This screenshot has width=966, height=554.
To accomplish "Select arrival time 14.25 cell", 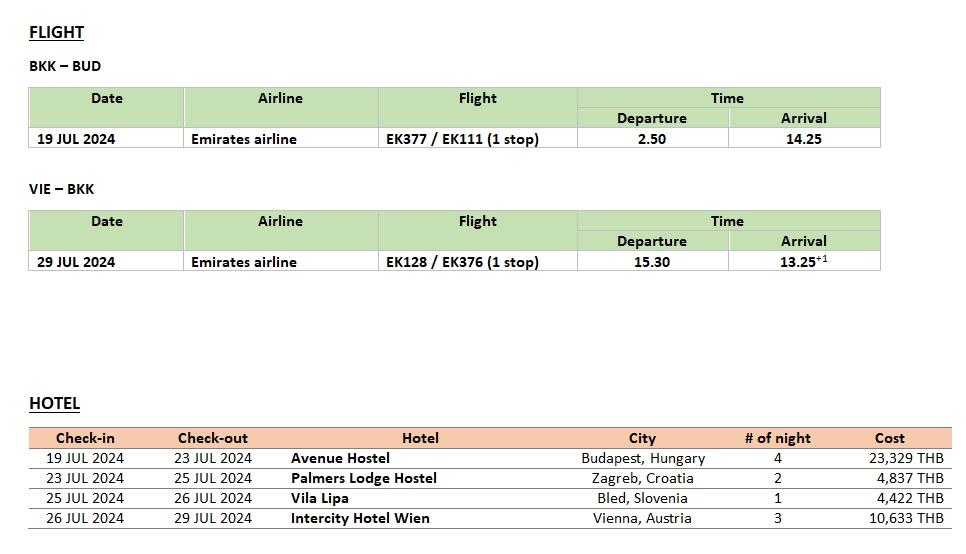I will point(804,138).
